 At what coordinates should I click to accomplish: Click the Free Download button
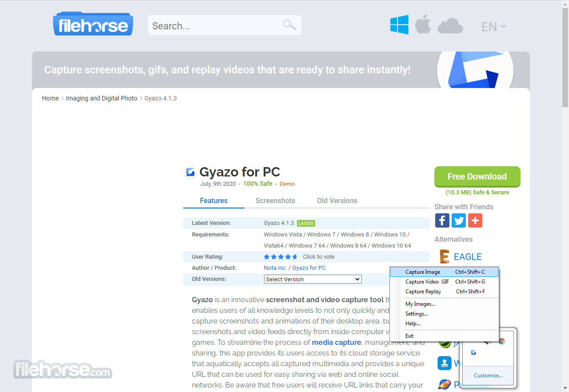point(477,176)
